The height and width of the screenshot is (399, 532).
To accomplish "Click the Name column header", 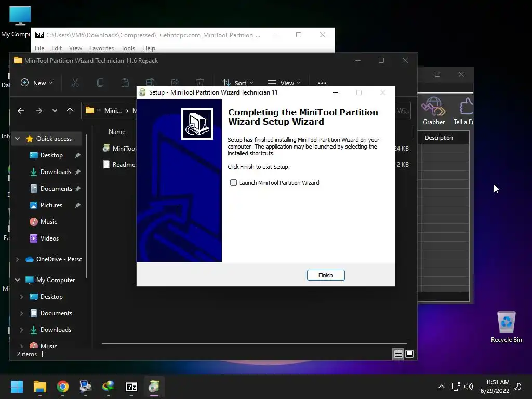I will point(117,131).
